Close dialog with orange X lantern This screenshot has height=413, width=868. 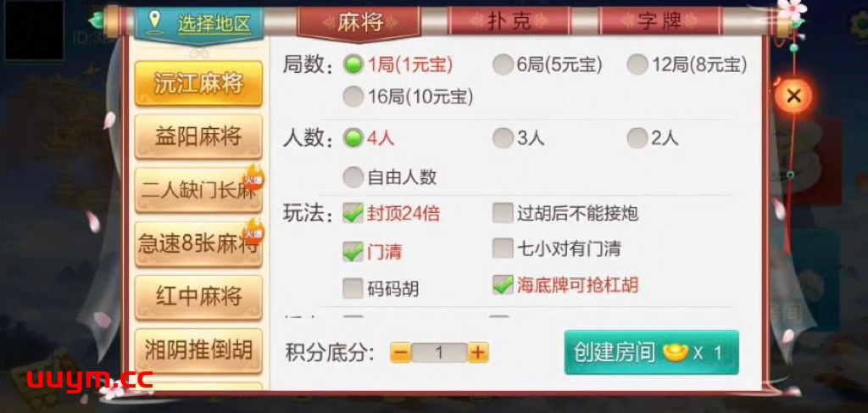(x=793, y=97)
